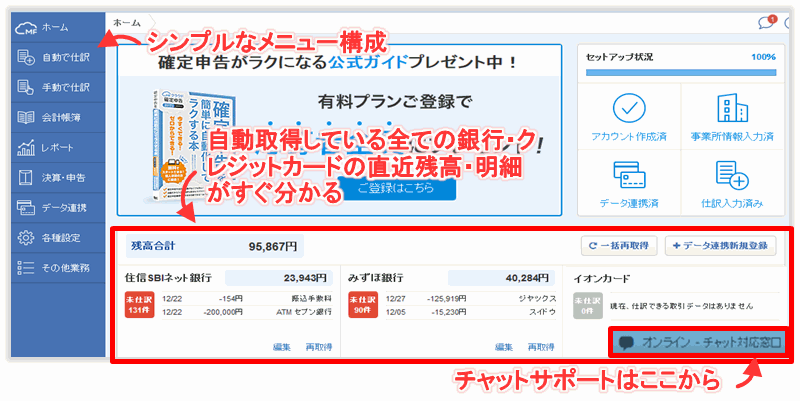800x401 pixels.
Task: Open 各種設定 sidebar menu
Action: click(x=58, y=238)
